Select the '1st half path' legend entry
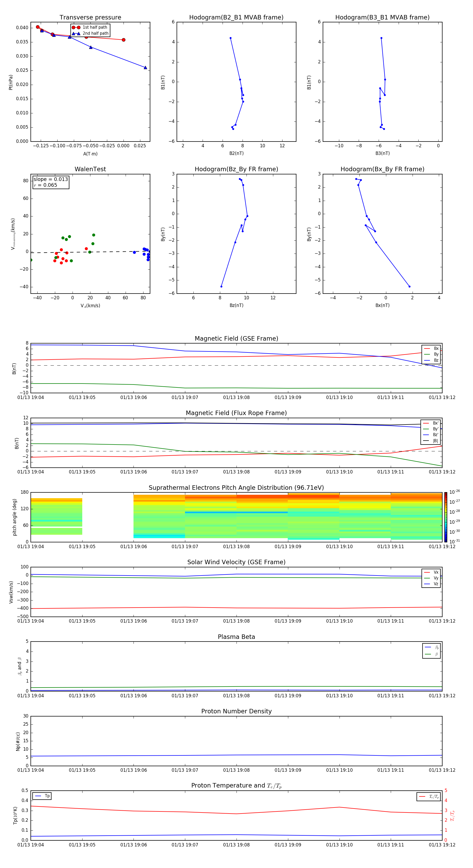This screenshot has height=868, width=473. [x=90, y=27]
